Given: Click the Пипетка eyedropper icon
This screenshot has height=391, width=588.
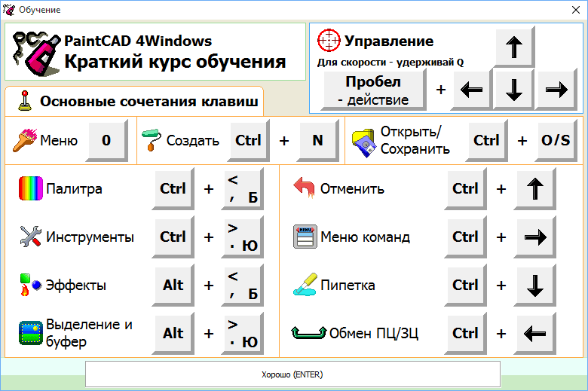Looking at the screenshot, I should (305, 285).
